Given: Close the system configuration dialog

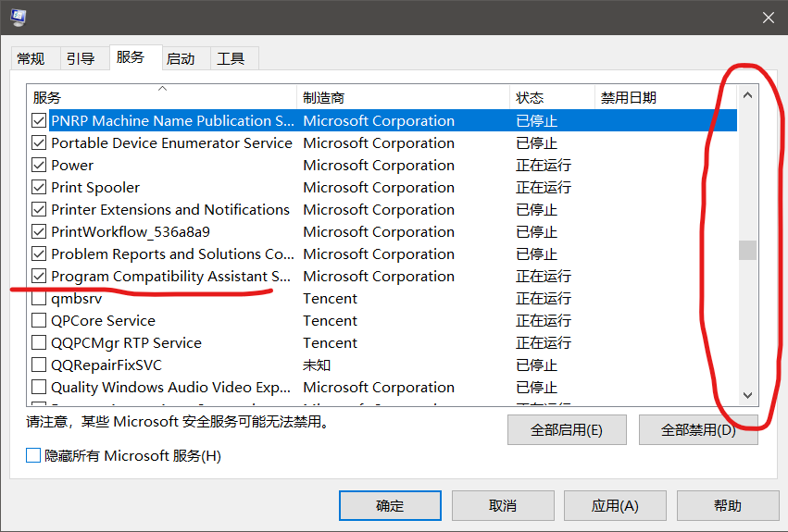Looking at the screenshot, I should coord(768,18).
